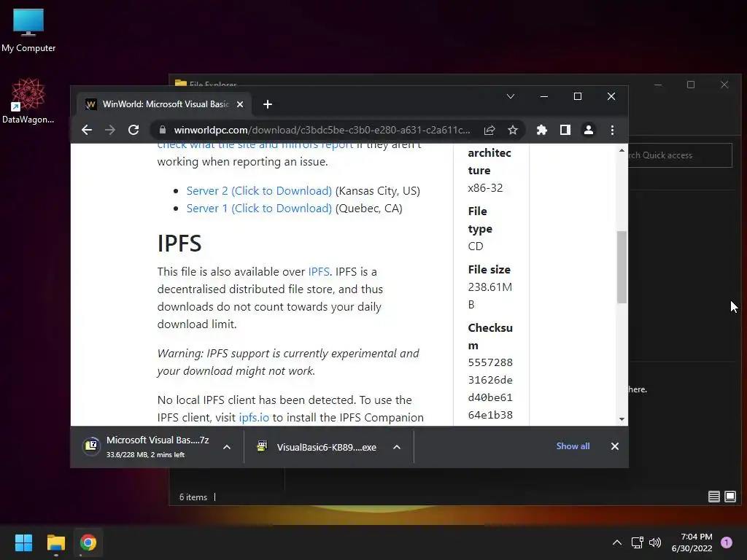
Task: Close the WinWorld tab
Action: (x=240, y=104)
